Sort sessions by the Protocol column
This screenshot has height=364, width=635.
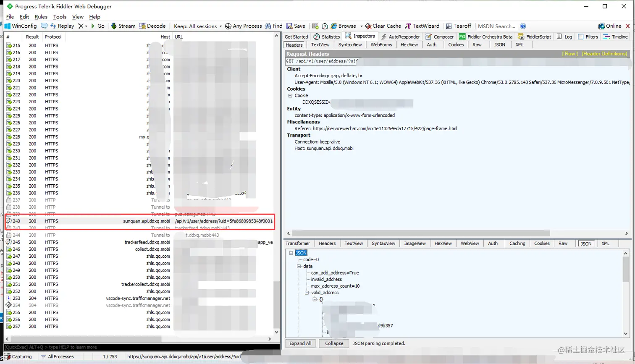coord(53,37)
